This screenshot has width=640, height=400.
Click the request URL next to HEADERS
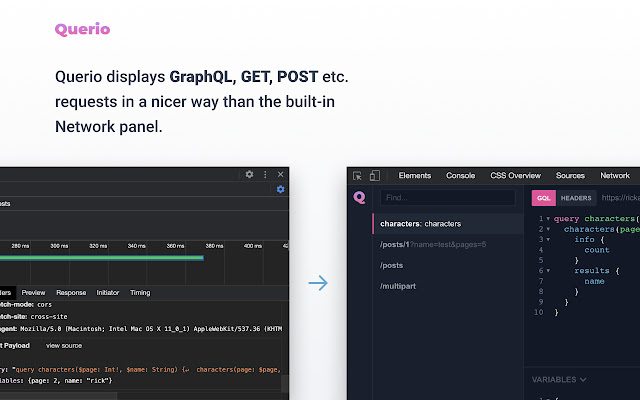coord(620,198)
